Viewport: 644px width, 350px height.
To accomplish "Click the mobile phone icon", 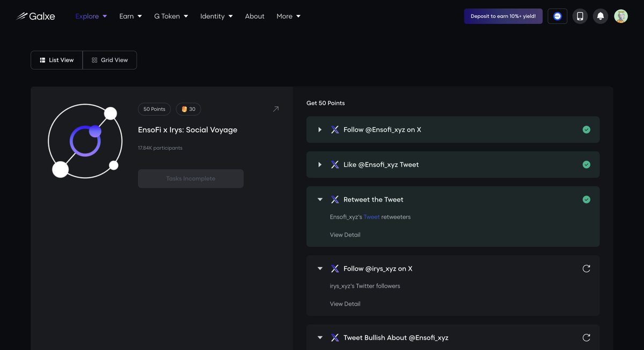I will 580,16.
